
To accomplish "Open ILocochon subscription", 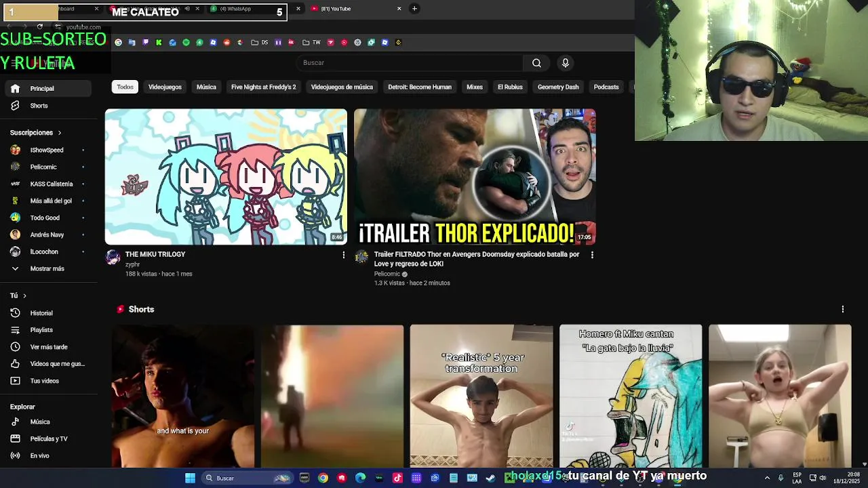I will 47,251.
